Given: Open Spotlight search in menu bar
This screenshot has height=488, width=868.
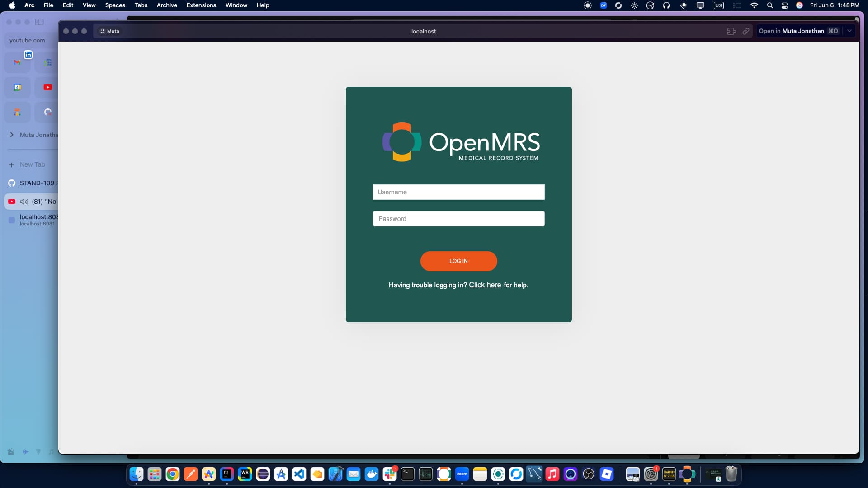Looking at the screenshot, I should [770, 5].
